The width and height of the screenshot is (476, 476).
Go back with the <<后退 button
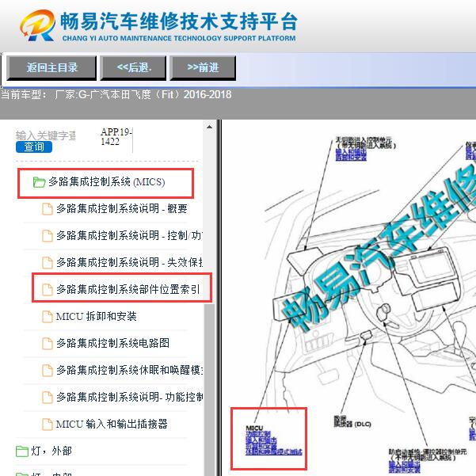133,67
